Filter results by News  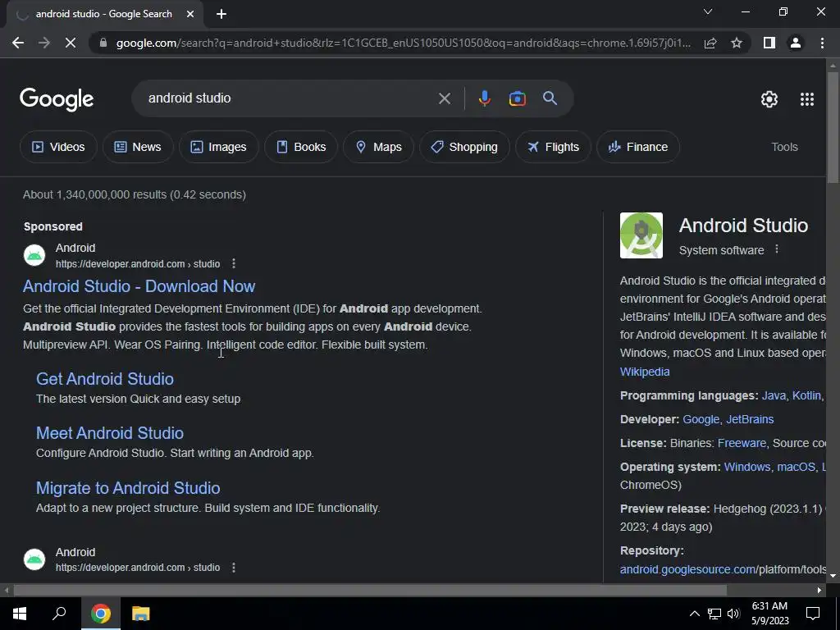tap(138, 147)
